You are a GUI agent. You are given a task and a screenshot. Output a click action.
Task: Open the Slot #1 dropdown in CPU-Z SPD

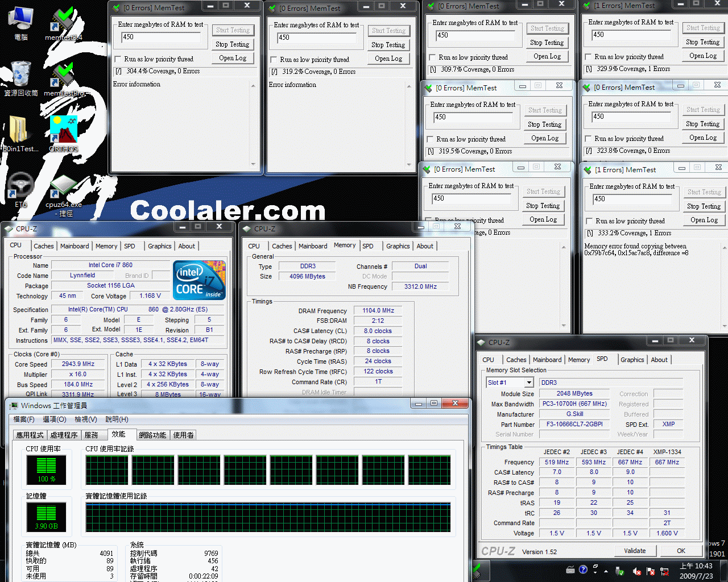click(529, 383)
